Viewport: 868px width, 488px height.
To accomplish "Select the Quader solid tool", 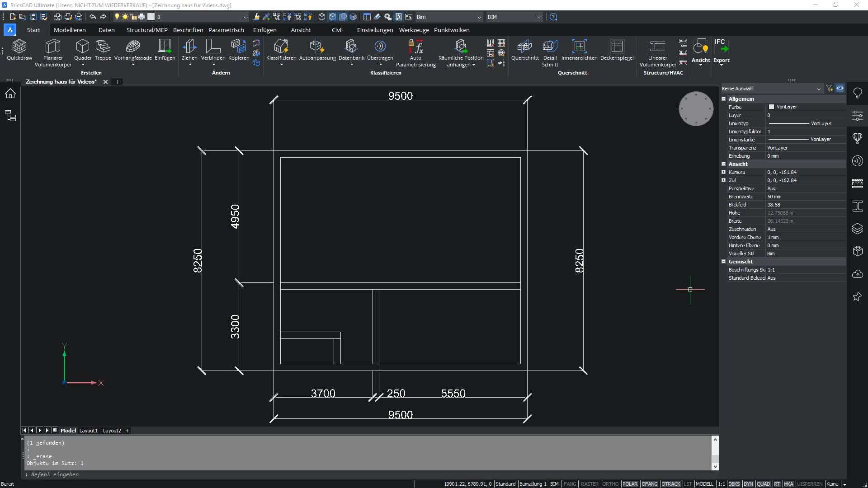I will coord(83,50).
